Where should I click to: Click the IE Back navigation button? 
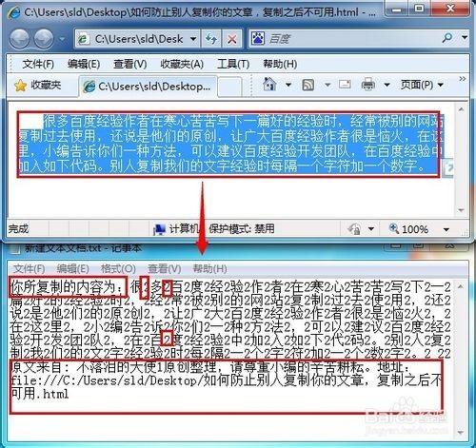pyautogui.click(x=20, y=39)
